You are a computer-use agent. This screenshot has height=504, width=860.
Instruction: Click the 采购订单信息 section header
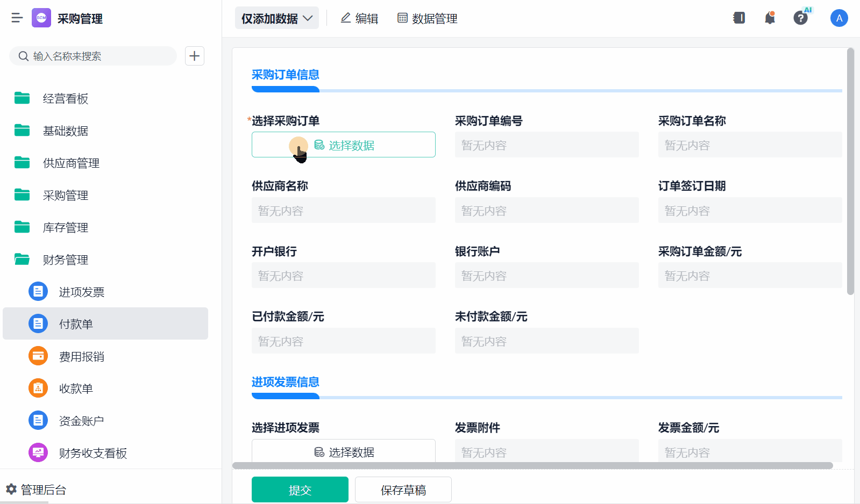(286, 75)
